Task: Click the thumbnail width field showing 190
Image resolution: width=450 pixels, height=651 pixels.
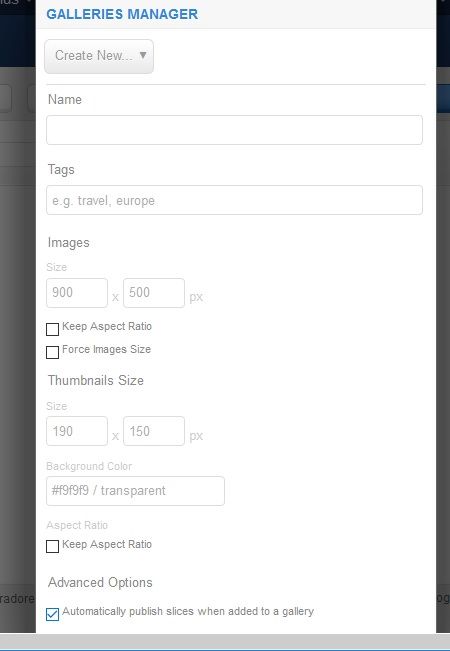Action: (77, 431)
